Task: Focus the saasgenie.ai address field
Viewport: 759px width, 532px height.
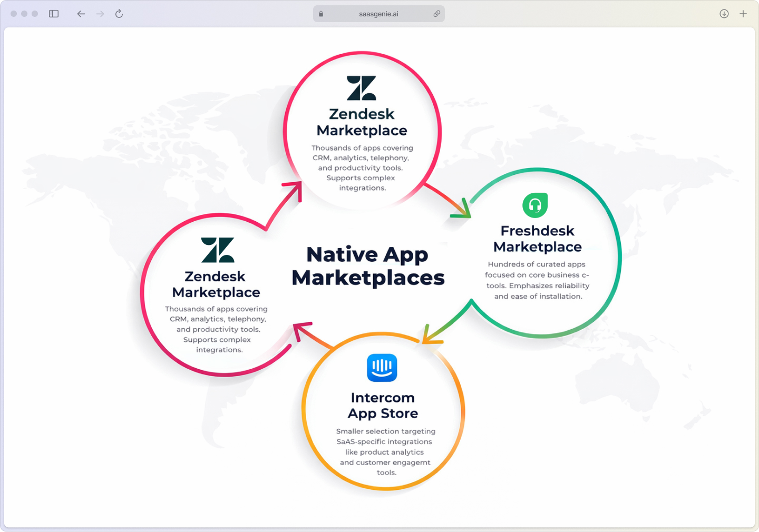Action: [x=379, y=14]
